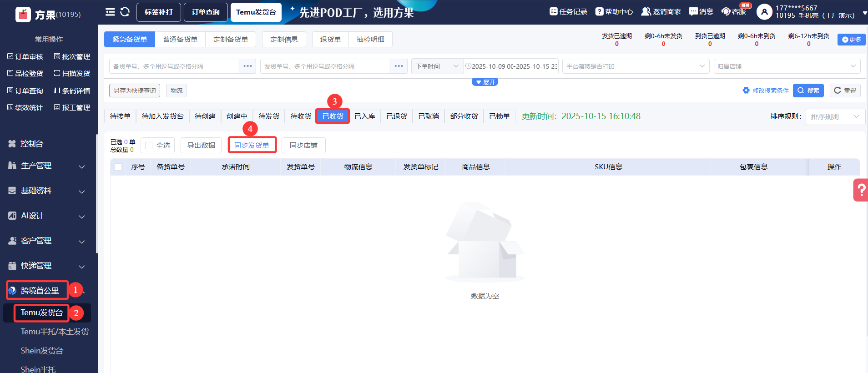868x373 pixels.
Task: Open the 退货单 tab
Action: (330, 40)
